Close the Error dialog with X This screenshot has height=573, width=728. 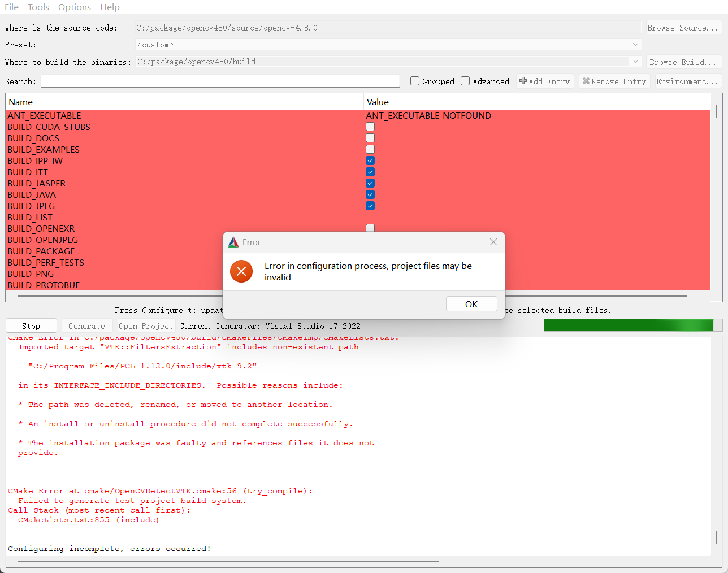pos(493,242)
